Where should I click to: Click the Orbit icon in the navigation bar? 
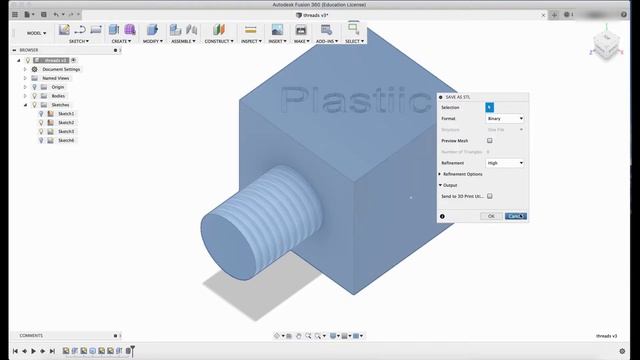(x=277, y=336)
